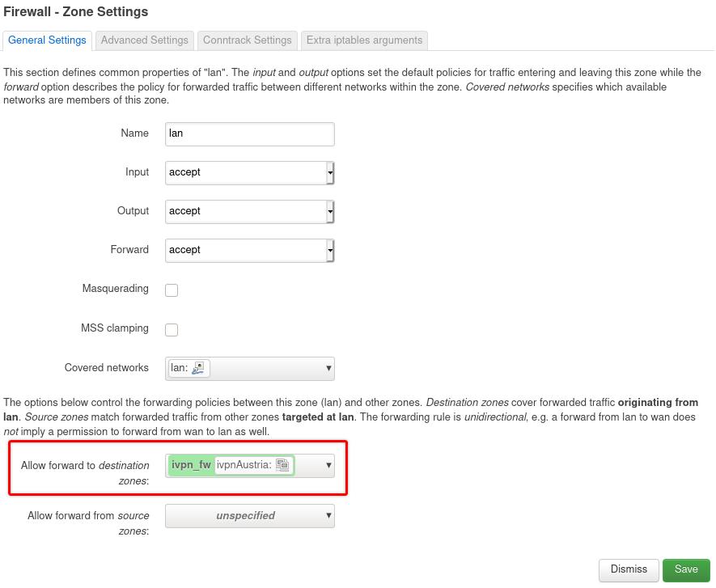Image resolution: width=716 pixels, height=588 pixels.
Task: Open the Output policy dropdown
Action: coord(250,211)
